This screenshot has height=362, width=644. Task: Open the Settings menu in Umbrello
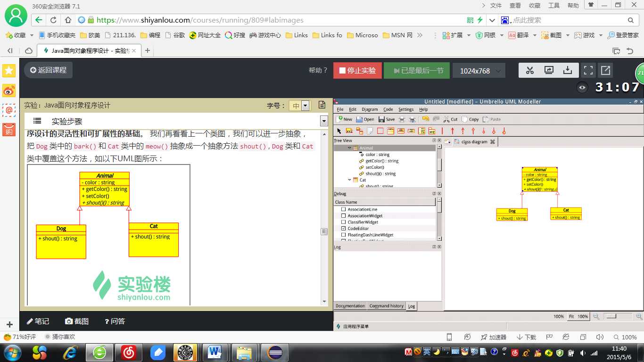[x=406, y=109]
